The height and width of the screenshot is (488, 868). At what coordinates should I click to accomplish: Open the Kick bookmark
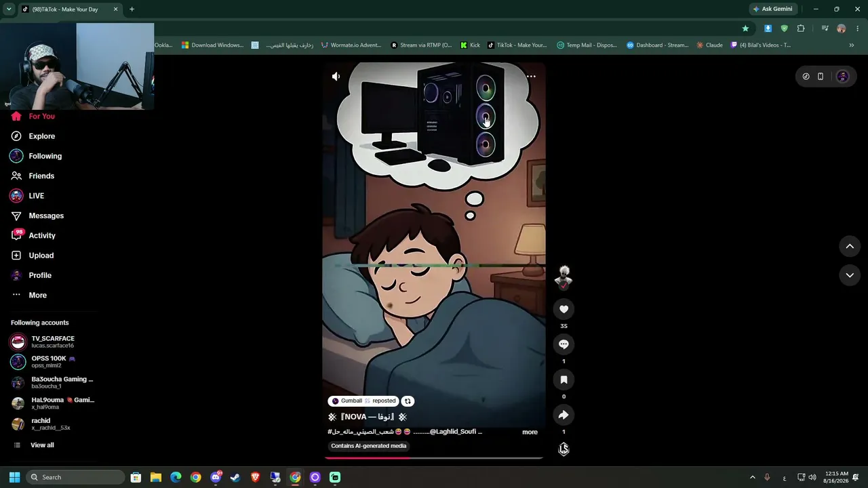pyautogui.click(x=470, y=45)
